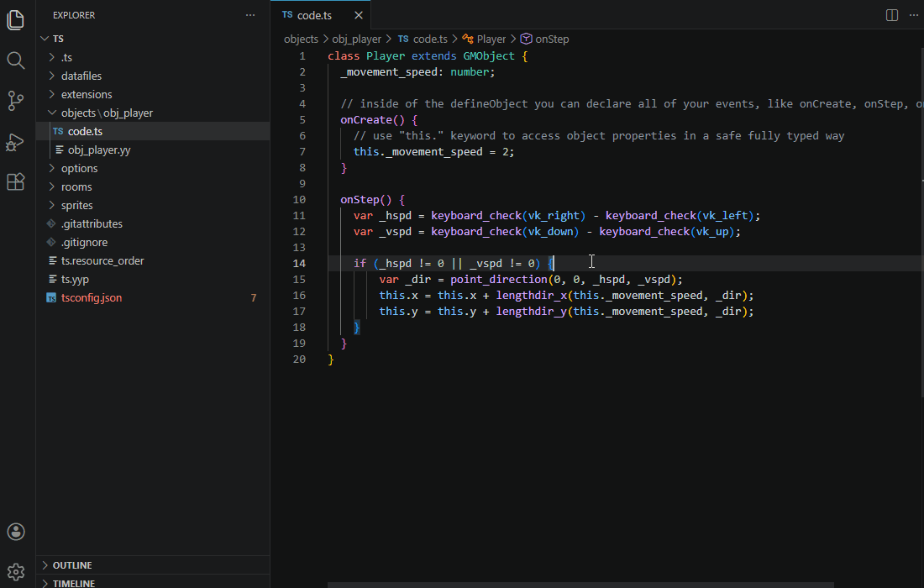Open the ts.resource_order file
924x588 pixels.
153,260
